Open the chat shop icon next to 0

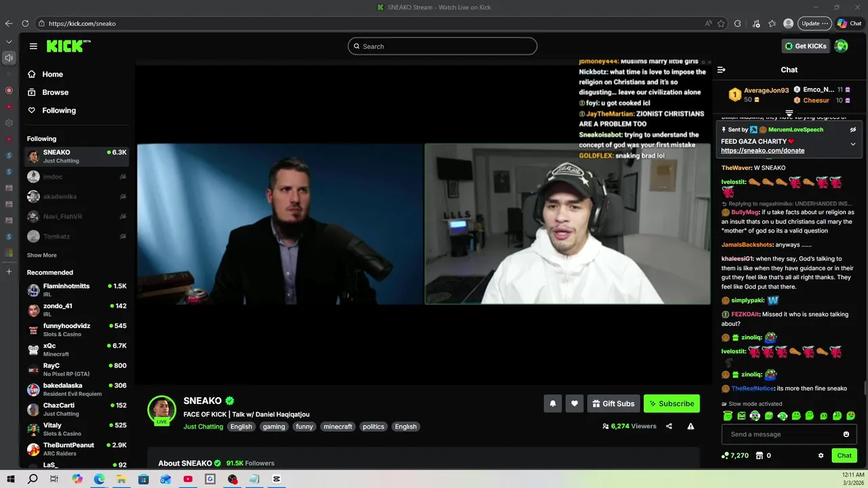[x=759, y=455]
